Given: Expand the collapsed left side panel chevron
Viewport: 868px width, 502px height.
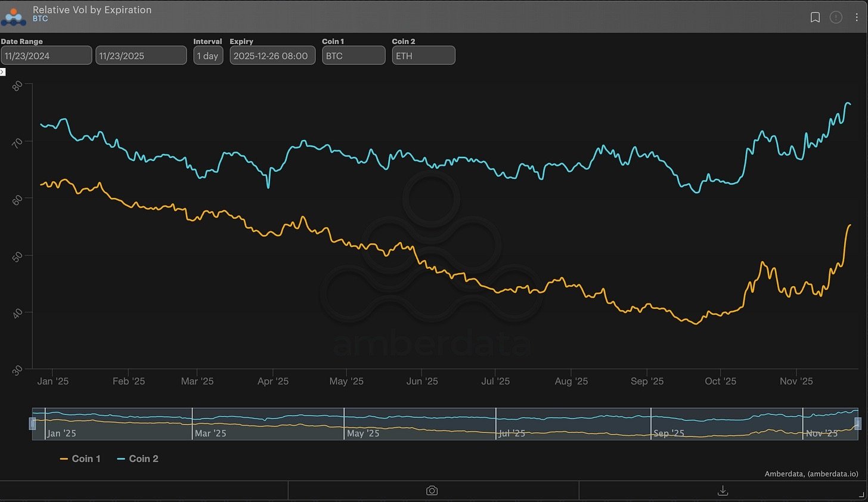Looking at the screenshot, I should point(2,72).
